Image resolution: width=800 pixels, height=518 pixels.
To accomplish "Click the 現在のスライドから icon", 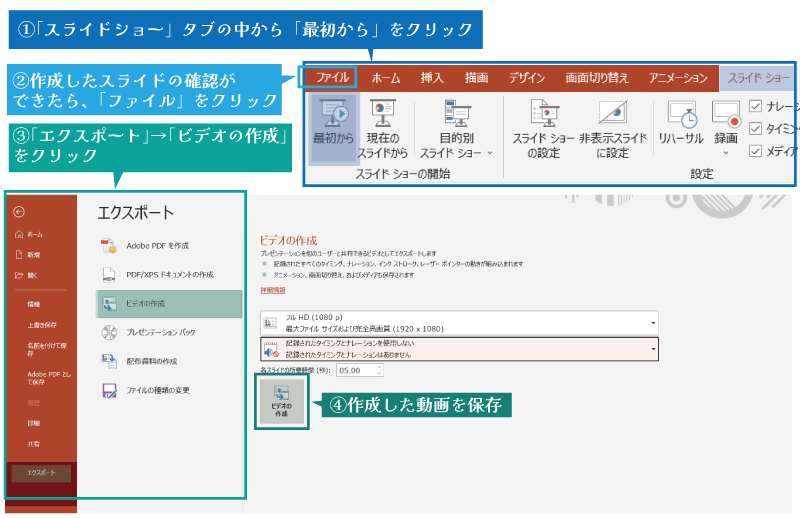I will tap(383, 128).
